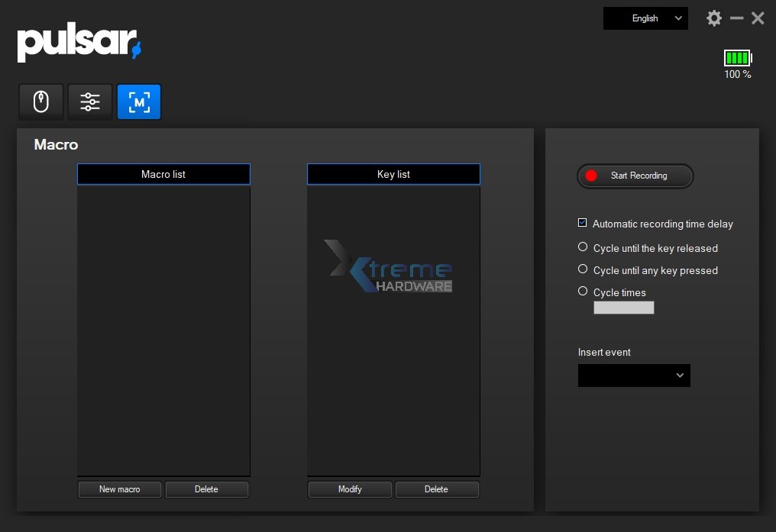Viewport: 776px width, 532px height.
Task: Minimize the Pulsar window
Action: (x=736, y=18)
